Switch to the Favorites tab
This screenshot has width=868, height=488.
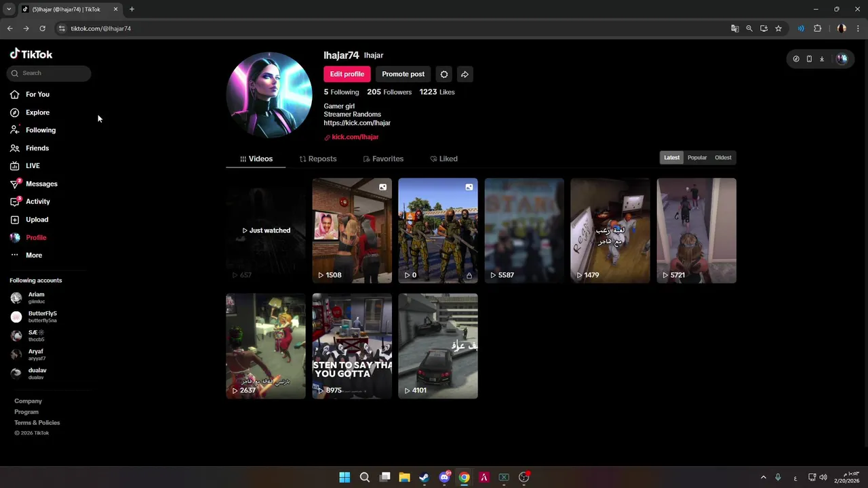click(x=383, y=159)
